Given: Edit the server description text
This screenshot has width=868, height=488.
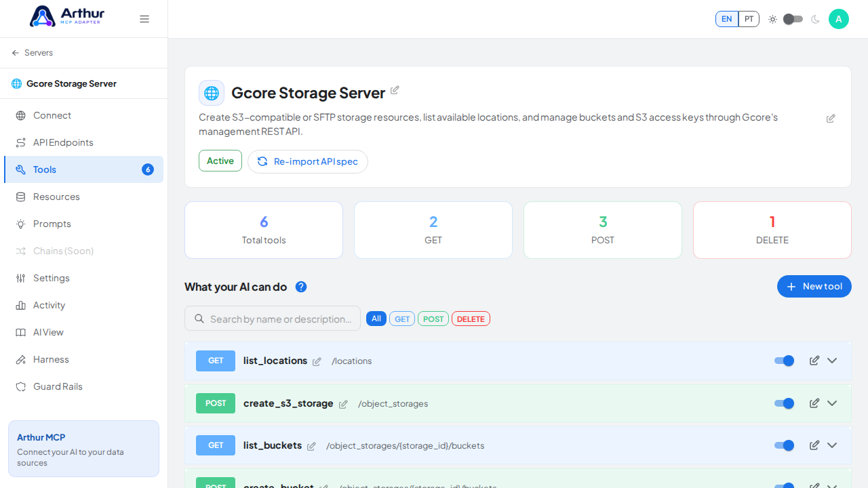Looking at the screenshot, I should (831, 119).
